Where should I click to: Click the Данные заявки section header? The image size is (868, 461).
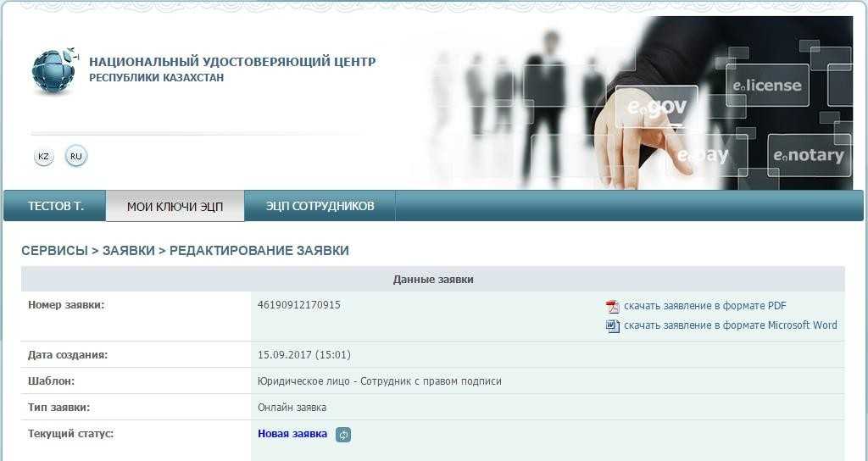coord(433,280)
